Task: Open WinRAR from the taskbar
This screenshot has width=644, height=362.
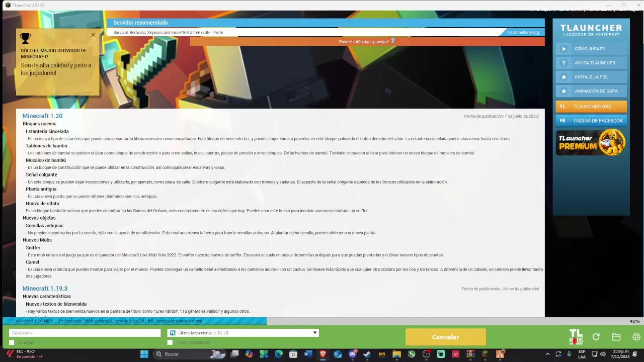Action: click(x=470, y=354)
